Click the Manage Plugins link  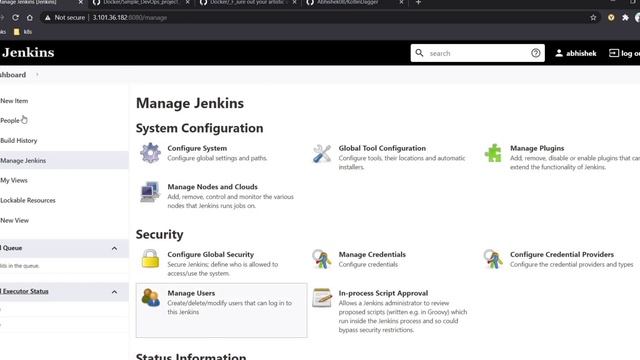pyautogui.click(x=537, y=148)
